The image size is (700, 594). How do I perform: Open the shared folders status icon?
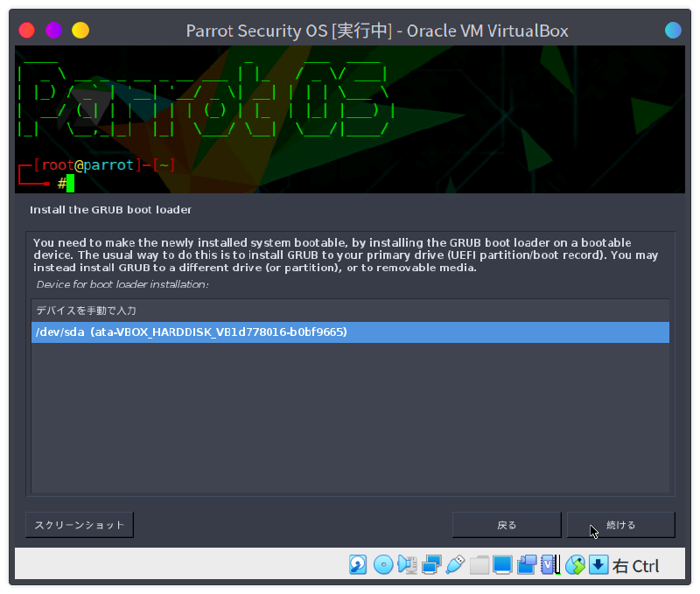pos(479,564)
